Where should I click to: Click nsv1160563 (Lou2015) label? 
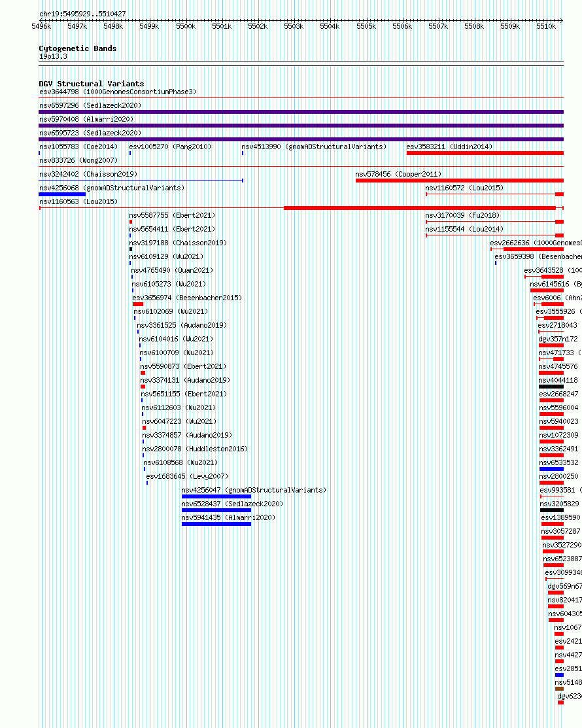[78, 201]
